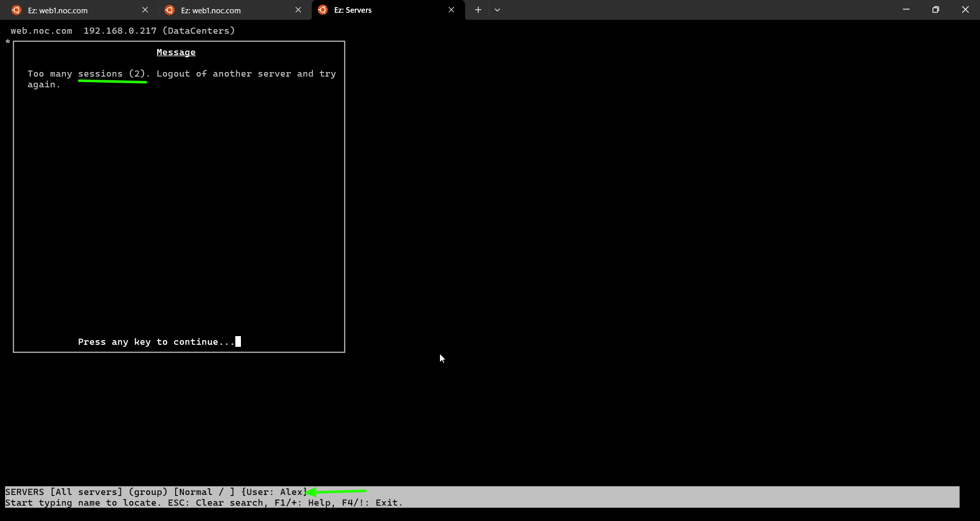This screenshot has height=521, width=980.
Task: Click the Message dialog title
Action: [176, 52]
